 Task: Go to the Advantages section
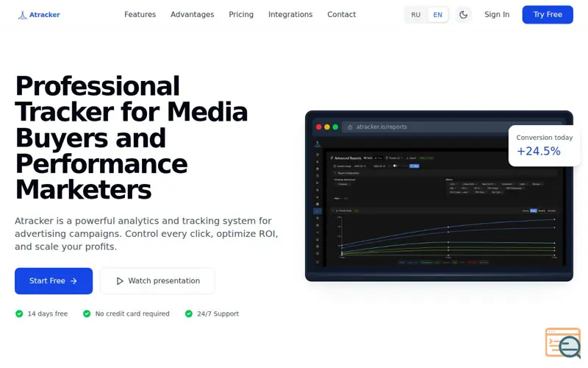tap(193, 14)
